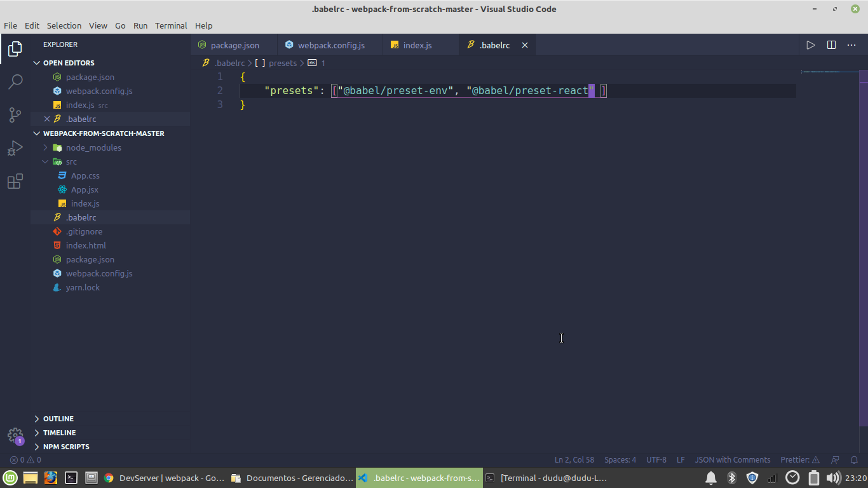The height and width of the screenshot is (488, 868).
Task: Split the editor to the right
Action: [x=831, y=45]
